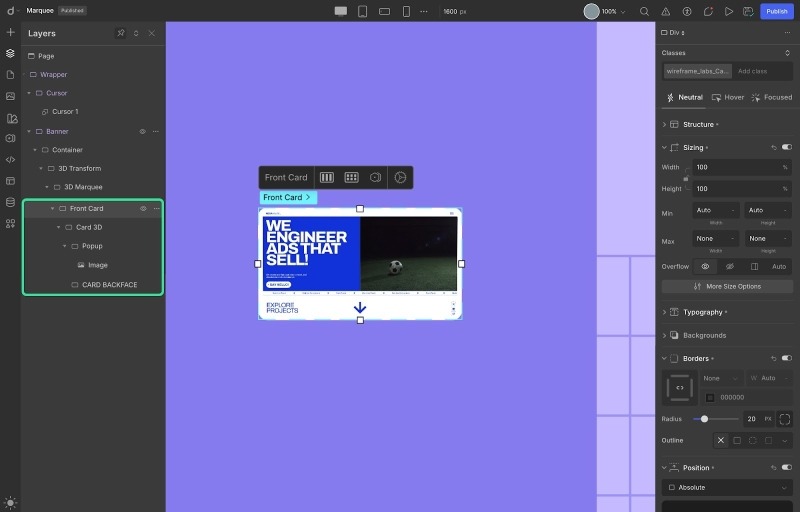Click the grid layout icon in Front Card toolbar
The height and width of the screenshot is (512, 800).
coord(351,177)
